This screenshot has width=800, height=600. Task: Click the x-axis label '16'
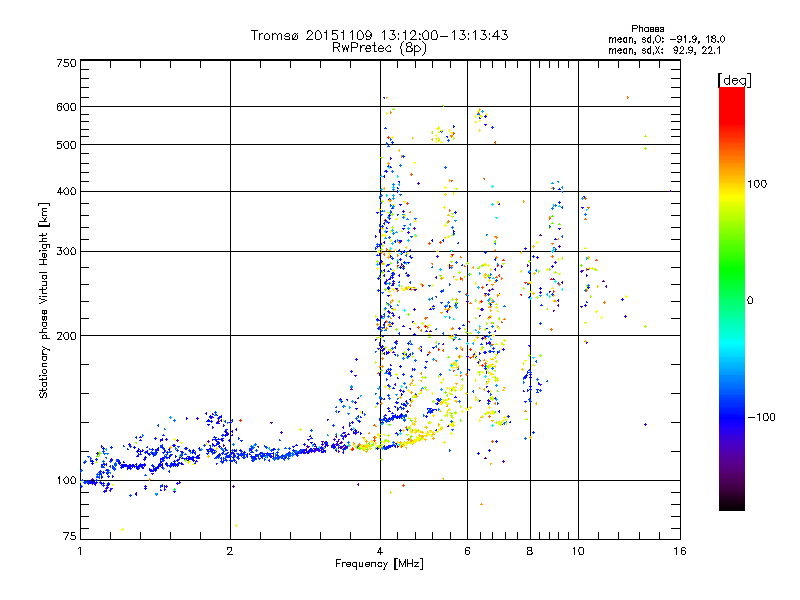coord(680,551)
